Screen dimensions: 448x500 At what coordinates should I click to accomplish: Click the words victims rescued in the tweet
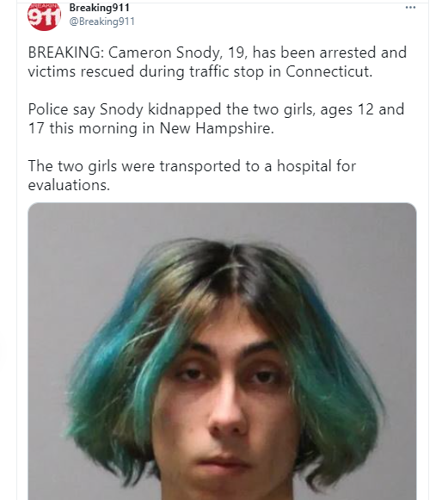click(81, 71)
